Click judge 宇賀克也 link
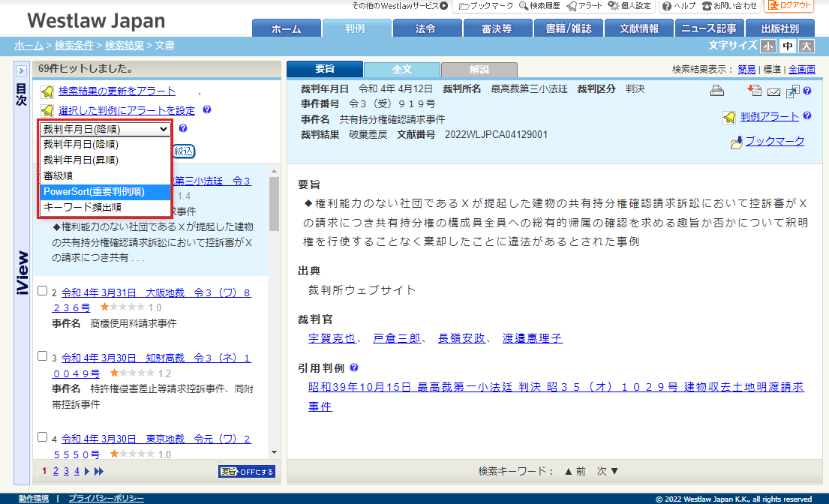Screen dimensions: 829x504 pyautogui.click(x=332, y=338)
